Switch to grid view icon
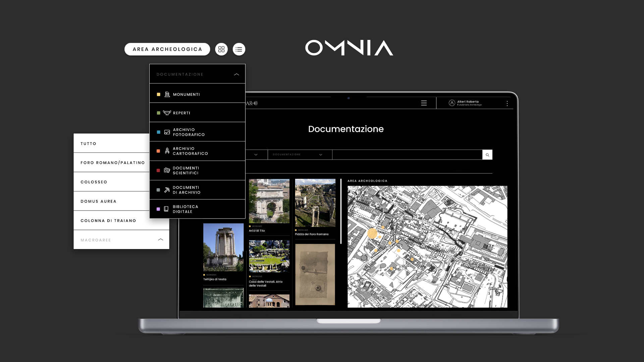 click(221, 49)
